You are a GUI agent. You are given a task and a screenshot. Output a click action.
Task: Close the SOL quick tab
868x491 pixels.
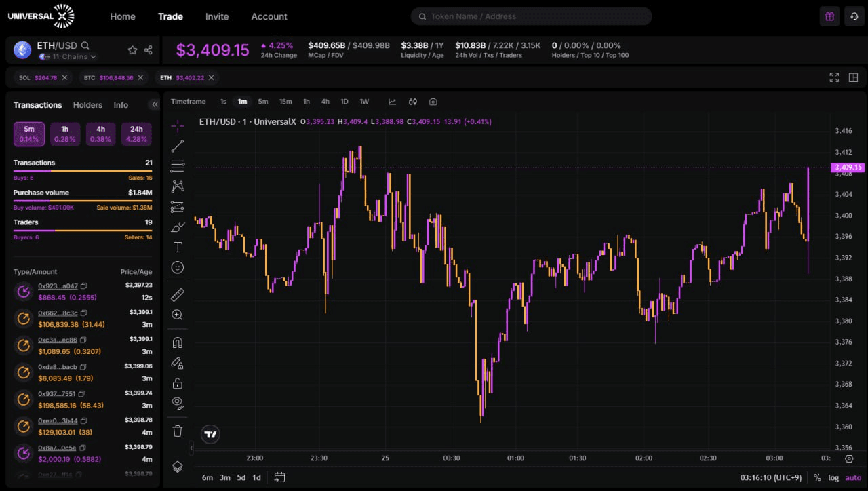coord(64,78)
